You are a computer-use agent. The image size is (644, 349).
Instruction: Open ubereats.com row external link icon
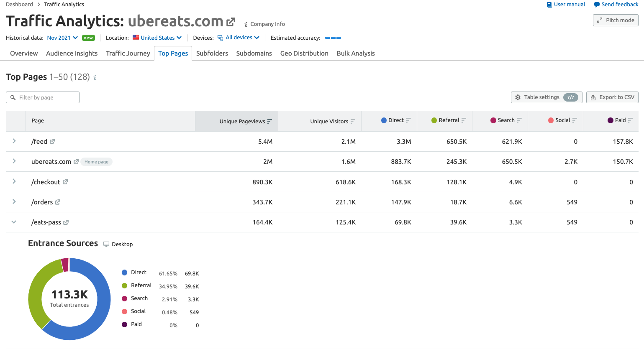pyautogui.click(x=76, y=162)
